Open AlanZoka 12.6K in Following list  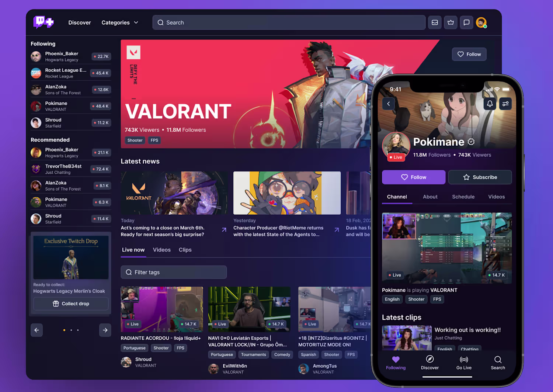(71, 90)
